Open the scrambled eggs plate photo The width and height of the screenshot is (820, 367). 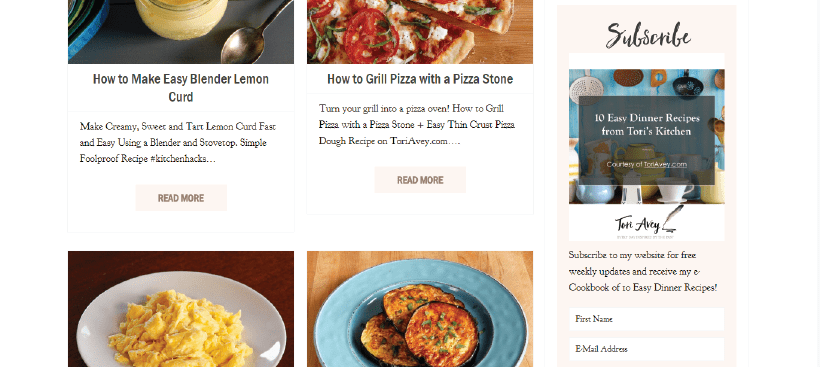[181, 309]
